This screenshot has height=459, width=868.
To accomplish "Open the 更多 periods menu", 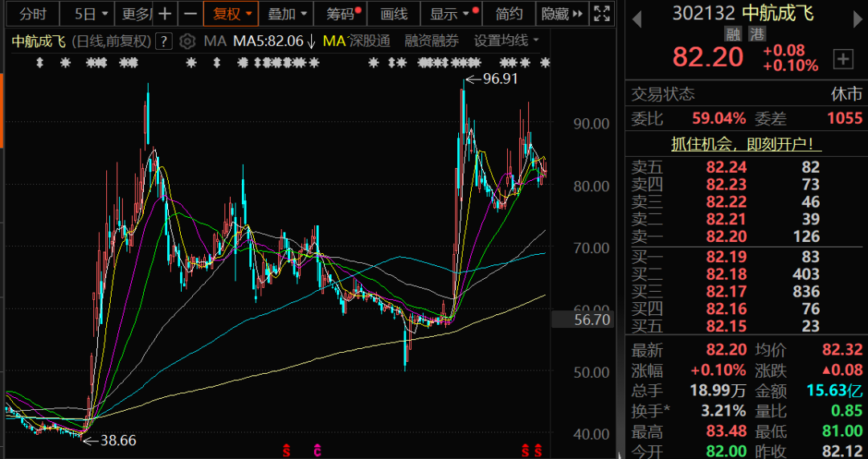I will coord(135,14).
